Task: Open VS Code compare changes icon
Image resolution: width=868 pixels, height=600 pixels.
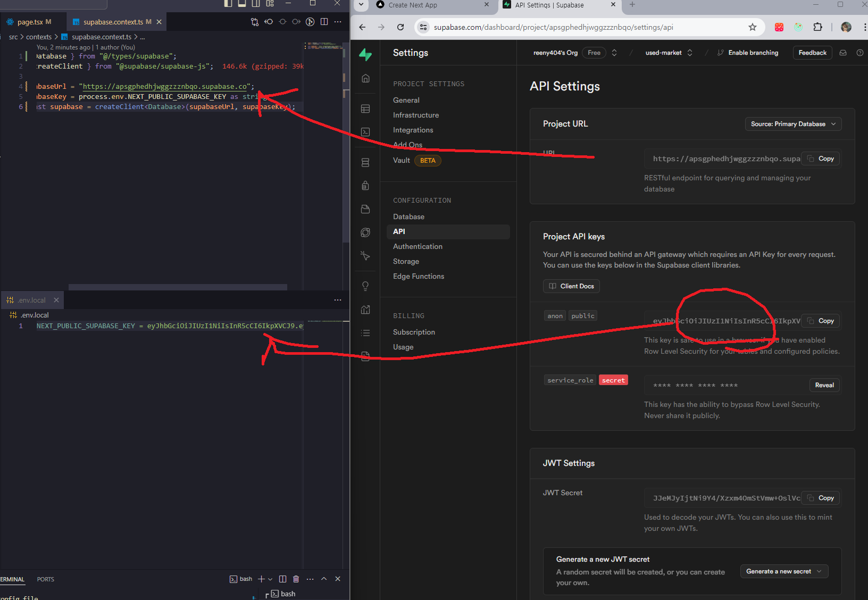Action: pyautogui.click(x=255, y=22)
